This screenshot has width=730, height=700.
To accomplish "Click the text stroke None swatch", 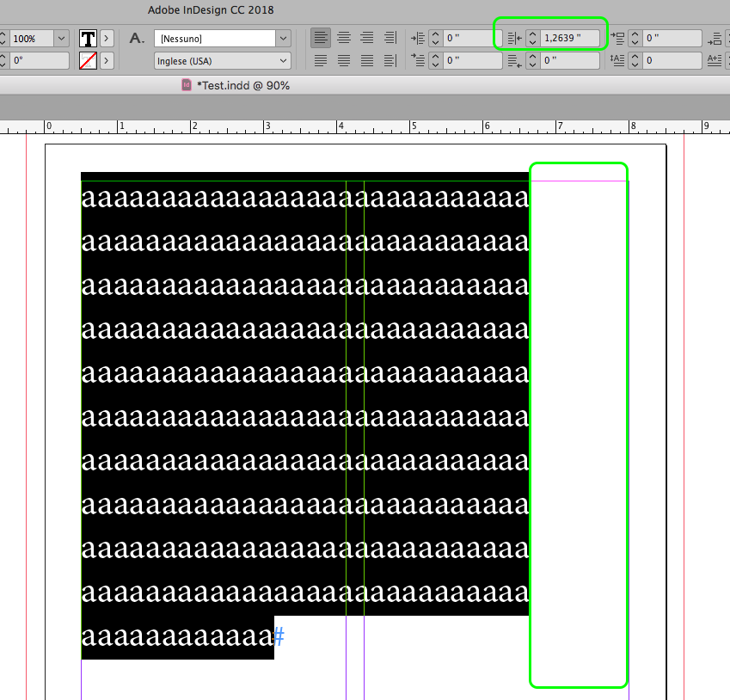I will [x=88, y=60].
